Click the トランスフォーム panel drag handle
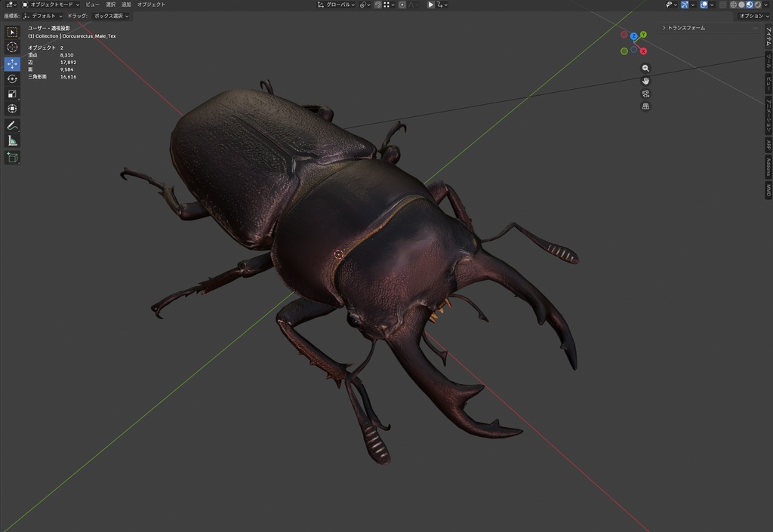 [x=755, y=28]
